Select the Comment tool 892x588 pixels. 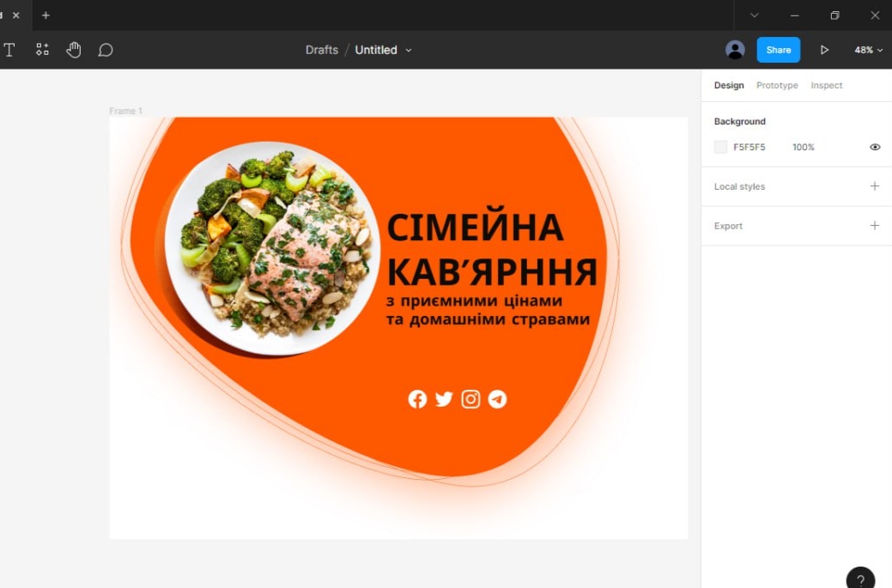(x=106, y=50)
